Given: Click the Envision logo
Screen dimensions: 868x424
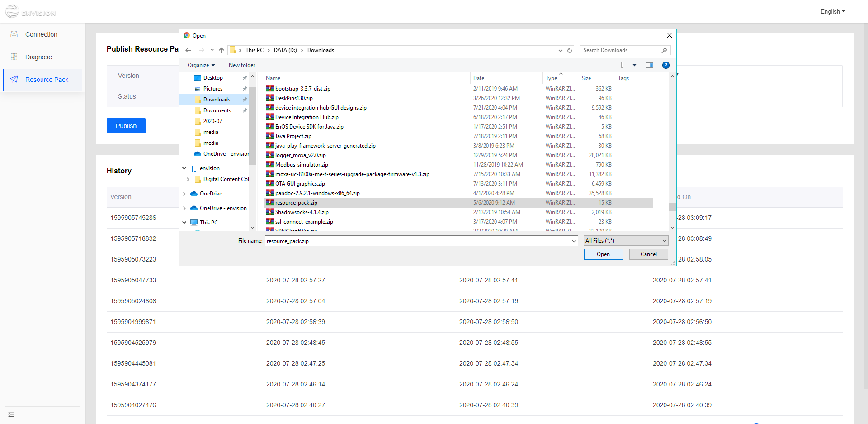Looking at the screenshot, I should point(30,11).
